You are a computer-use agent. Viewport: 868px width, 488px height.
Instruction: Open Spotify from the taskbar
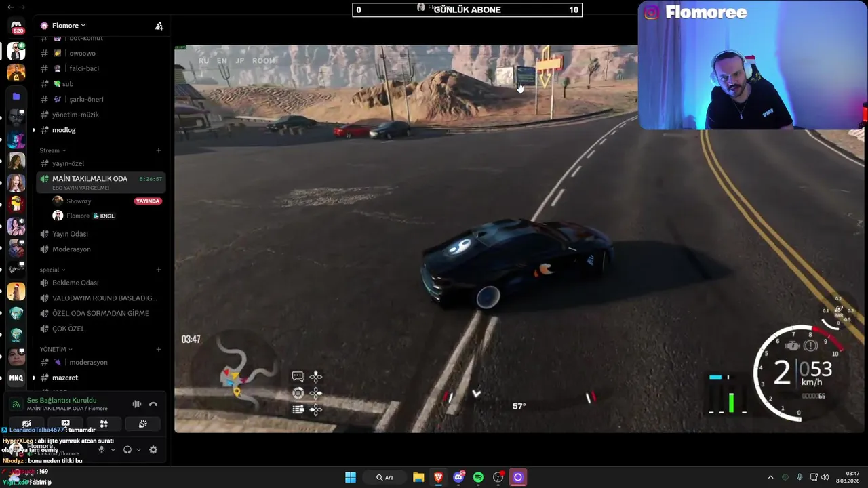[478, 477]
